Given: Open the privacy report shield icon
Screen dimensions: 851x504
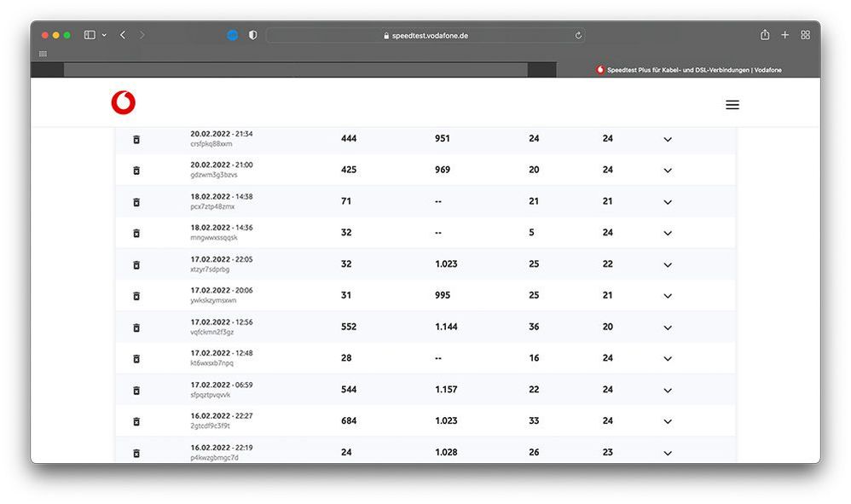Looking at the screenshot, I should [x=253, y=35].
